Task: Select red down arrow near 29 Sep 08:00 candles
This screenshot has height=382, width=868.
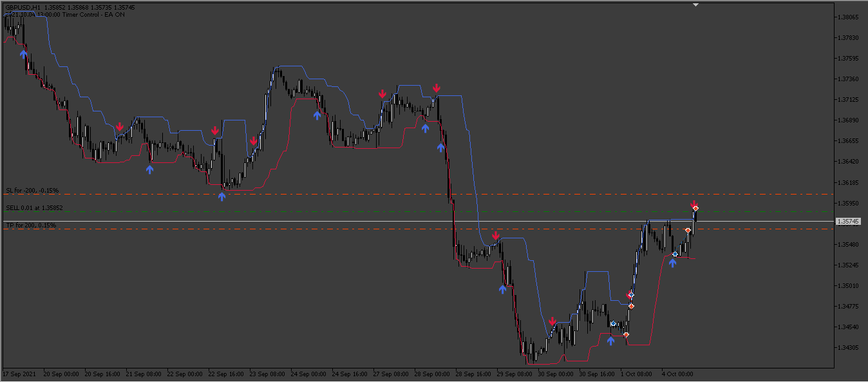Action: [x=496, y=236]
